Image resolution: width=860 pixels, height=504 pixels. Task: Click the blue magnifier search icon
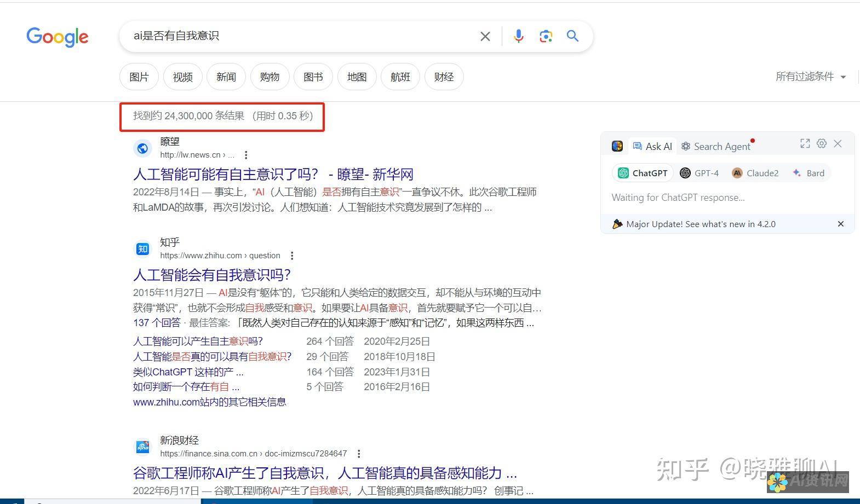tap(572, 36)
